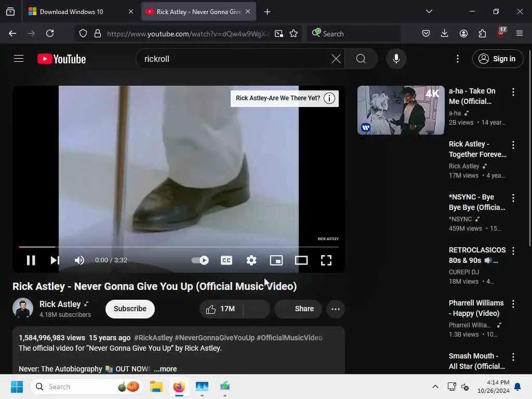Click the video progress bar
The image size is (532, 399).
tap(179, 247)
